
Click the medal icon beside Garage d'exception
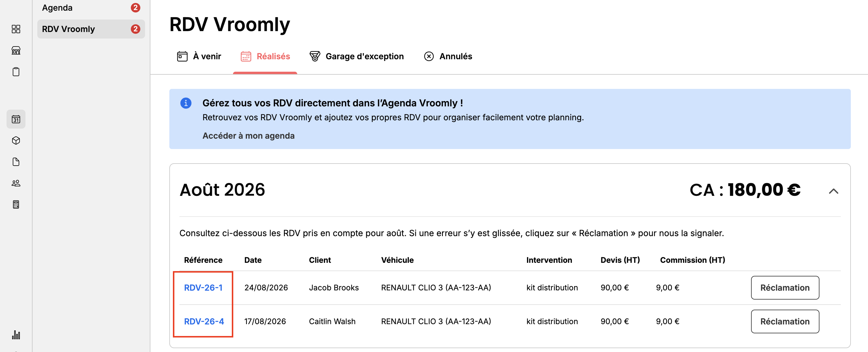click(x=315, y=56)
